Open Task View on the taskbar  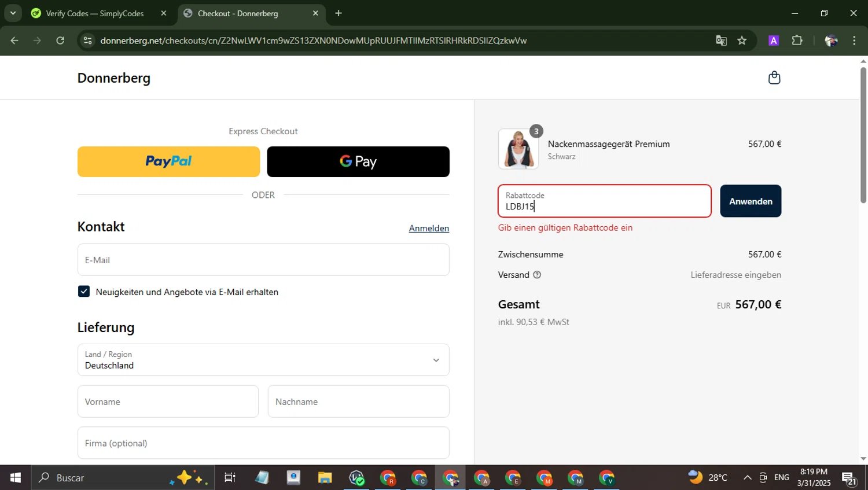pyautogui.click(x=230, y=478)
